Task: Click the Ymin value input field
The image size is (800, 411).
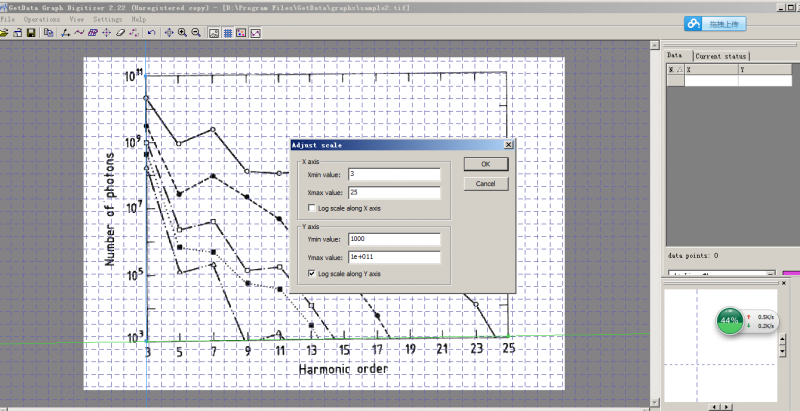Action: [394, 239]
